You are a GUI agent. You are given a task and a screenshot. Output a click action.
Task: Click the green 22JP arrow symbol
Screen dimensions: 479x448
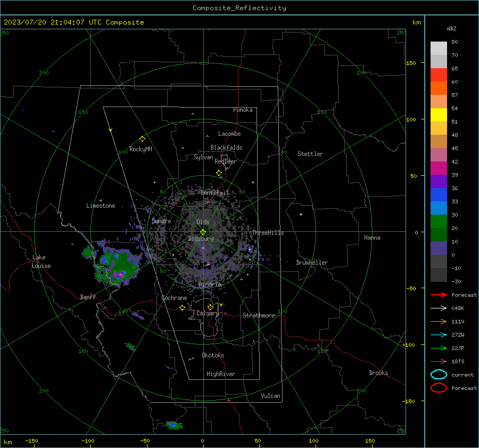coord(439,348)
